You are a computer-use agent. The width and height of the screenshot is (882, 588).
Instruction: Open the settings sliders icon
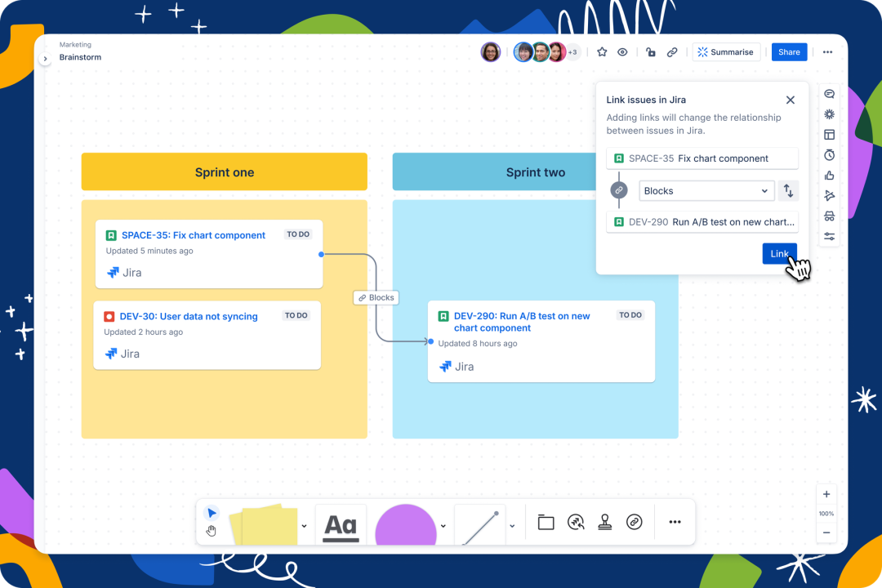(829, 236)
